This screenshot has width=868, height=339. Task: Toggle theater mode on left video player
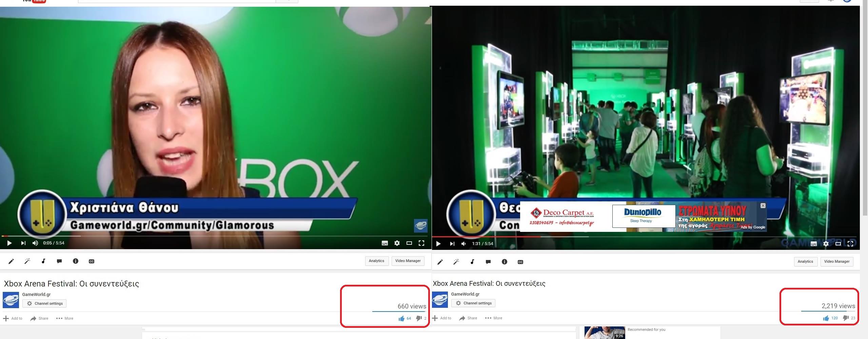(409, 243)
